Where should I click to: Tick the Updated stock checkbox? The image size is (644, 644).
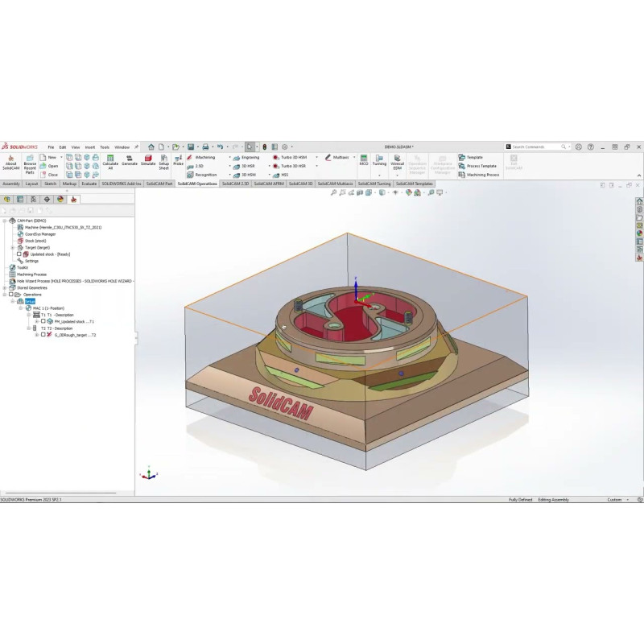(x=19, y=254)
